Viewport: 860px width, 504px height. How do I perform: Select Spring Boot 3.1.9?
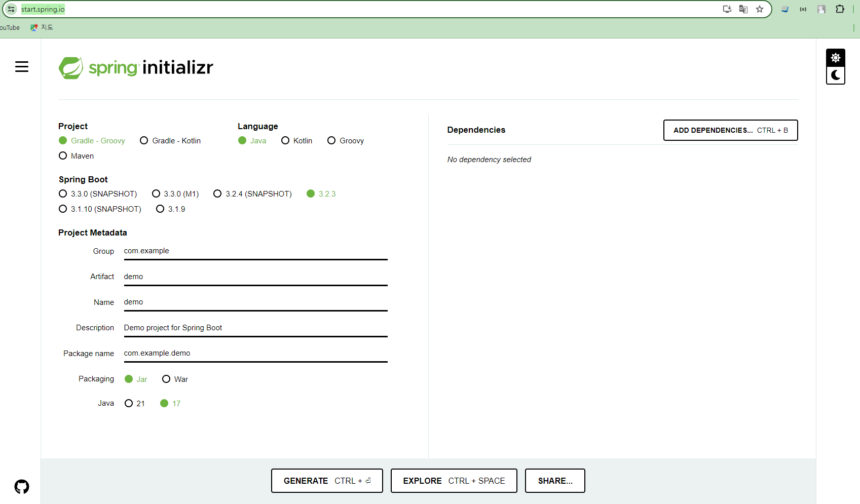(170, 209)
